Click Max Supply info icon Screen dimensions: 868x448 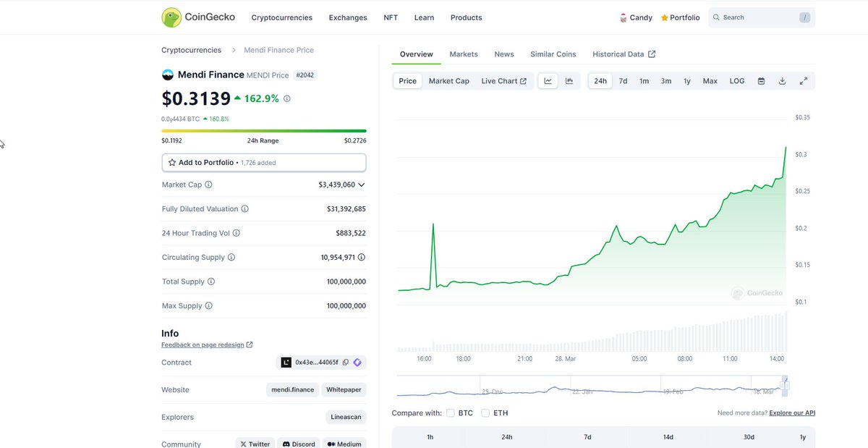coord(208,306)
